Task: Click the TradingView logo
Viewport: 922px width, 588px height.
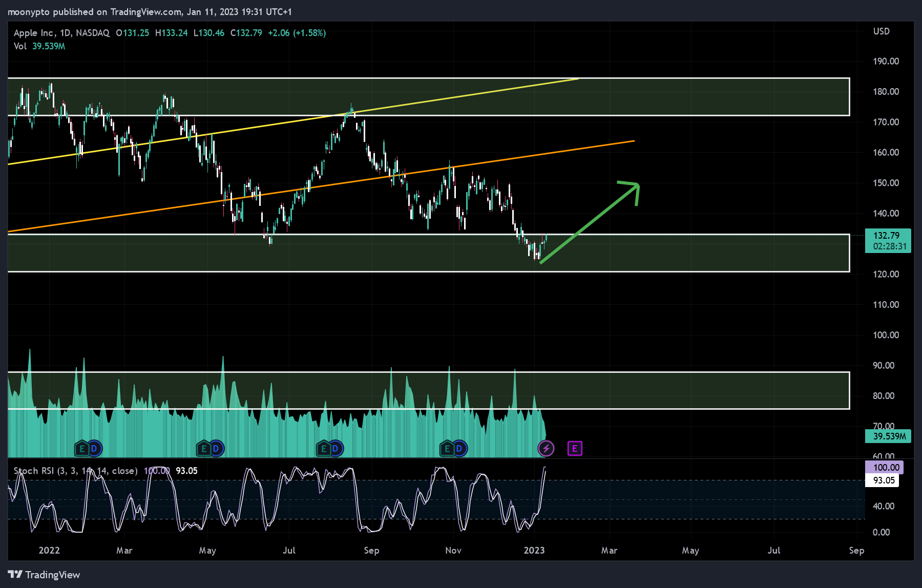Action: (44, 575)
